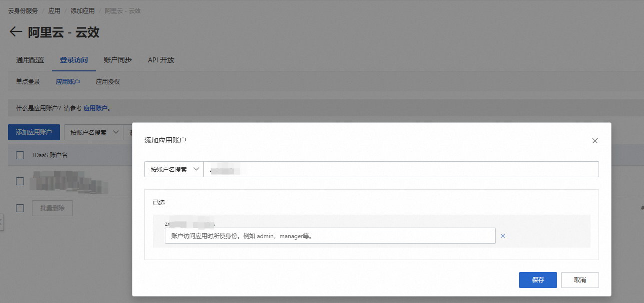Click the account search field in the dialog
The image size is (644, 303).
[x=401, y=169]
